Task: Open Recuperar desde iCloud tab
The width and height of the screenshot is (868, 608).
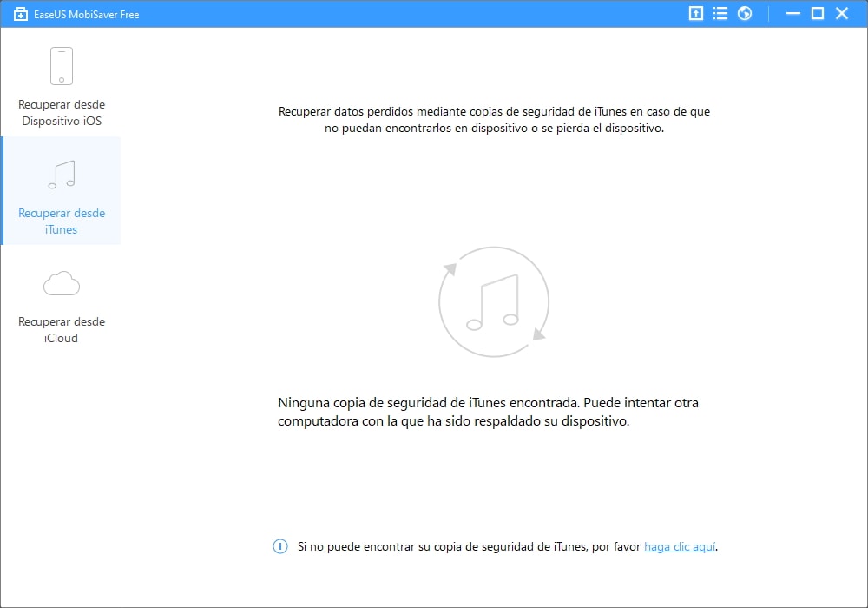Action: pos(62,300)
